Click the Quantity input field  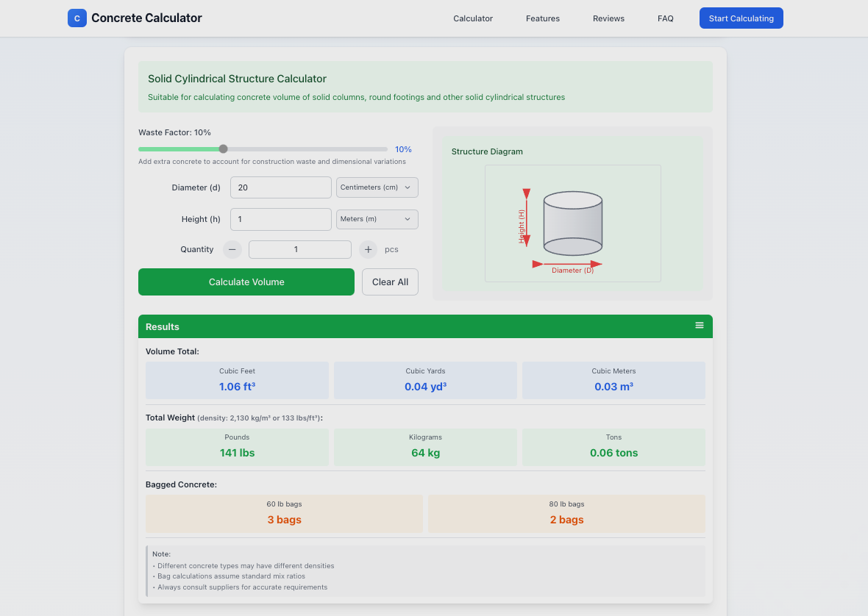299,249
